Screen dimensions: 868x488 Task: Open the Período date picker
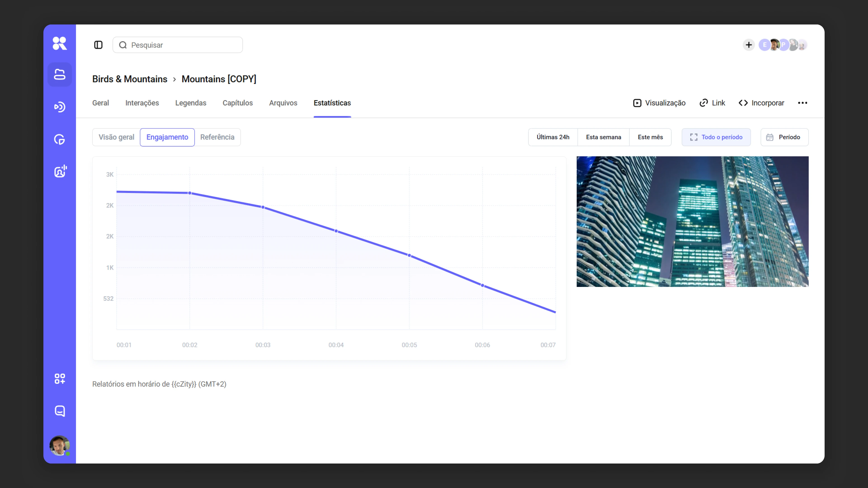pyautogui.click(x=784, y=137)
